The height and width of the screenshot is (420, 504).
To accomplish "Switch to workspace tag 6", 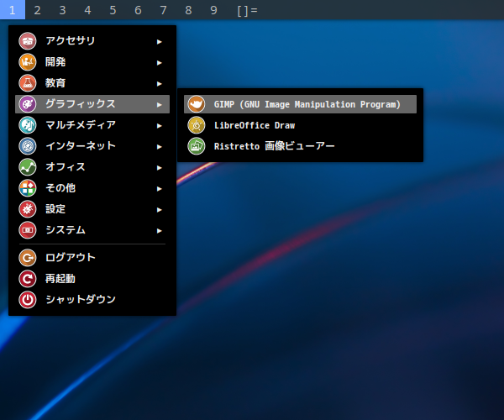I will [x=138, y=9].
